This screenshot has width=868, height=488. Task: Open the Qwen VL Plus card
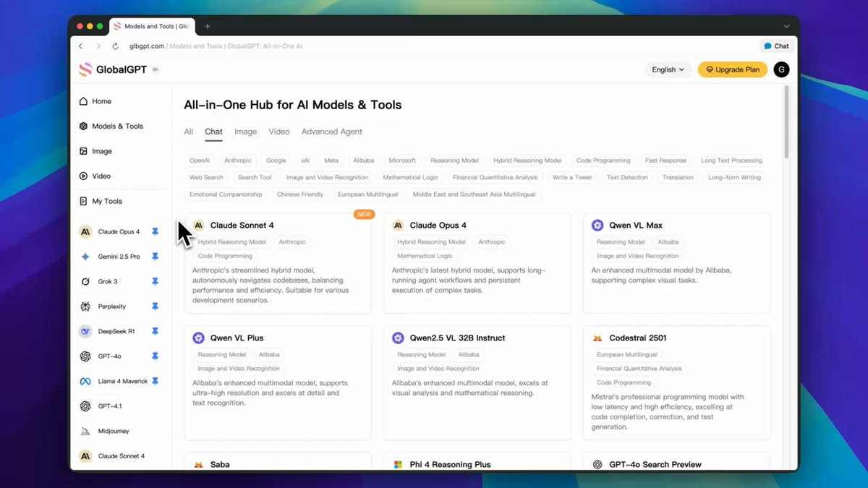278,382
